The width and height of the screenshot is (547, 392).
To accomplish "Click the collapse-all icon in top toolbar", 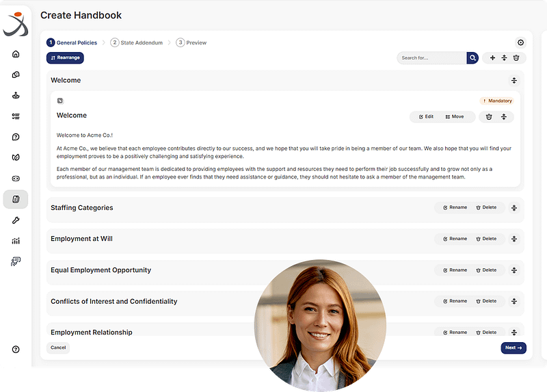I will 504,58.
